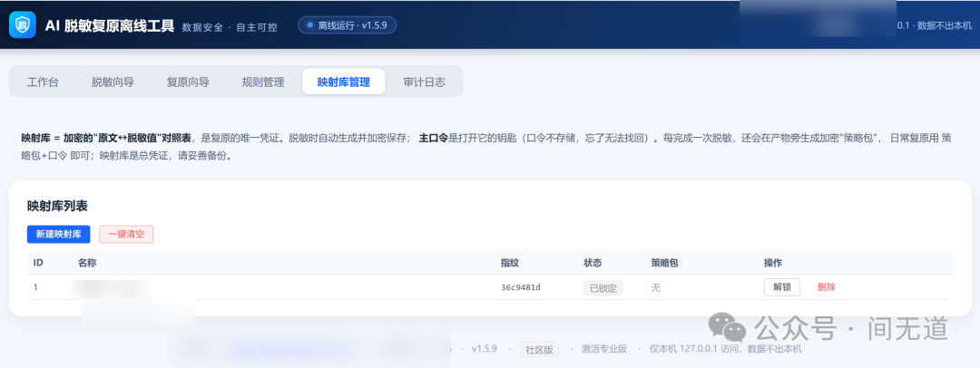Unlock the vault with 解锁 button
The height and width of the screenshot is (368, 980).
pos(782,287)
